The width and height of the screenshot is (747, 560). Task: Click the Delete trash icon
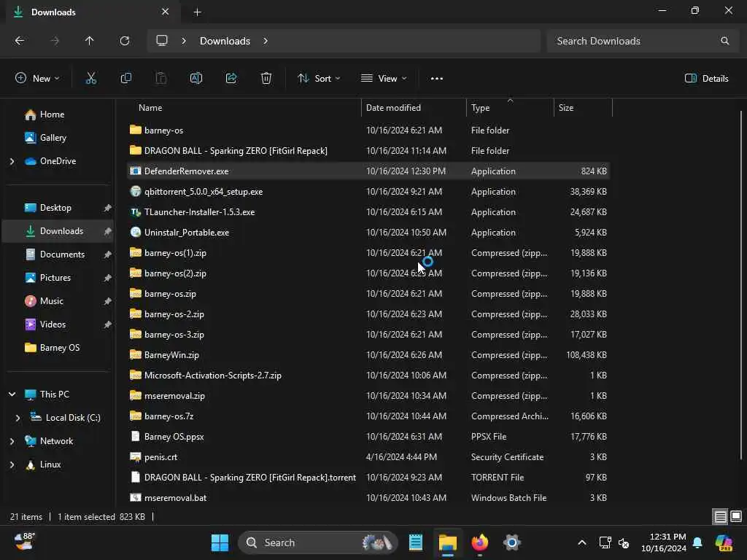click(x=266, y=79)
